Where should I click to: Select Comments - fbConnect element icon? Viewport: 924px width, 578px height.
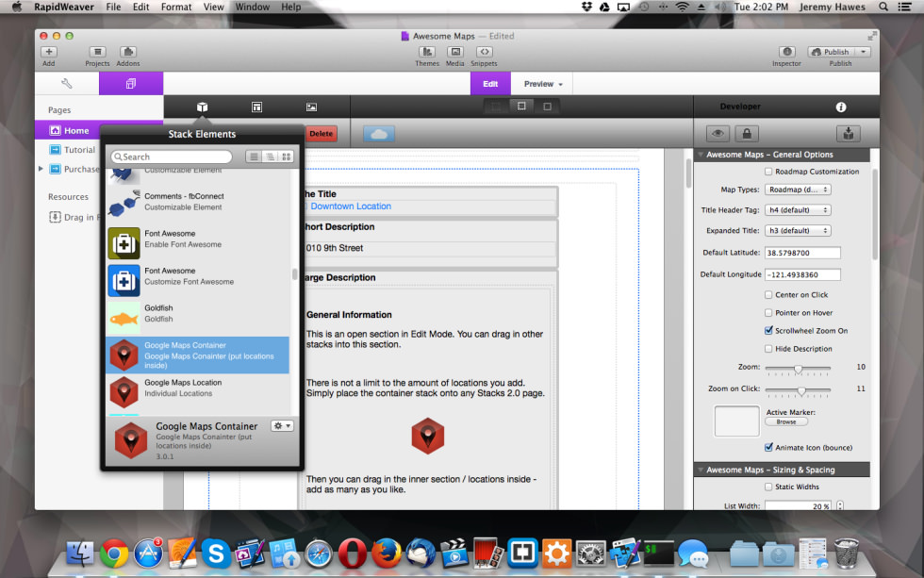point(124,204)
